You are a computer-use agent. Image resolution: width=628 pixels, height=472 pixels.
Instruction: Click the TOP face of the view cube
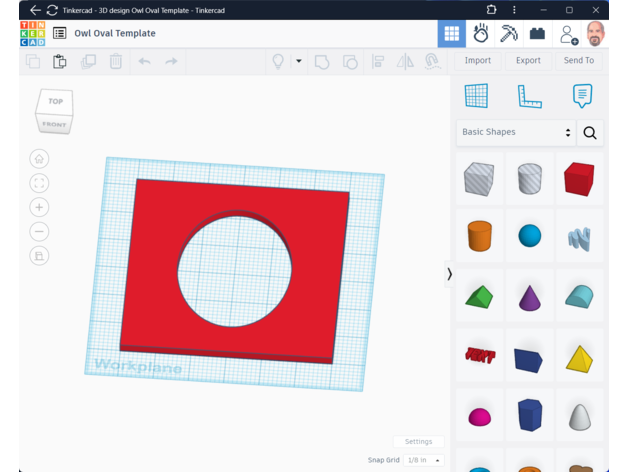click(56, 101)
